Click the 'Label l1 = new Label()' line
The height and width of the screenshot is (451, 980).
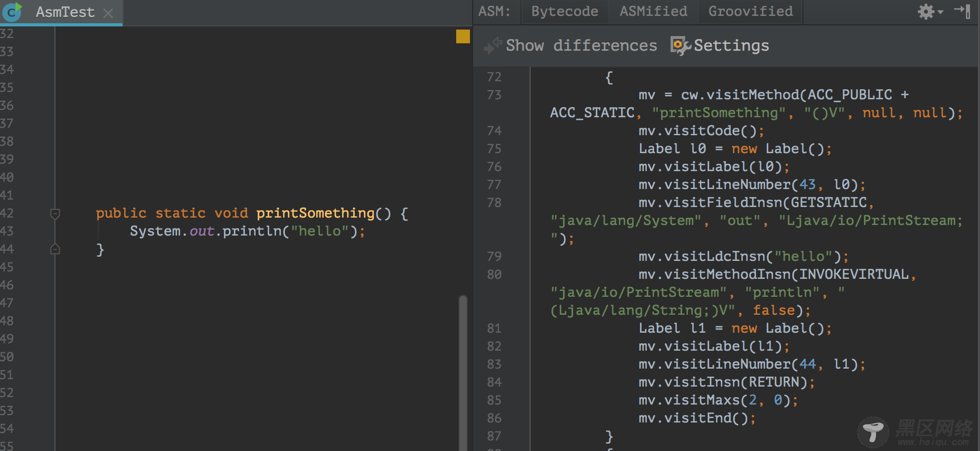[735, 328]
